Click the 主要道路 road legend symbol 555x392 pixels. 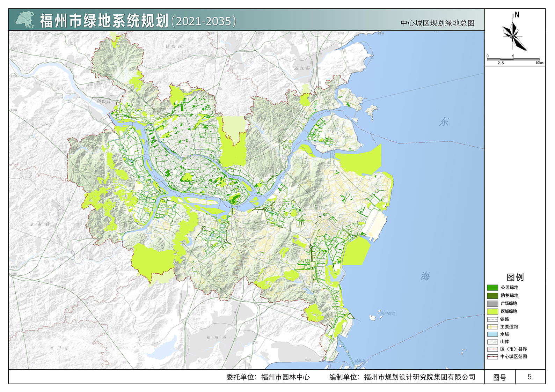point(492,327)
